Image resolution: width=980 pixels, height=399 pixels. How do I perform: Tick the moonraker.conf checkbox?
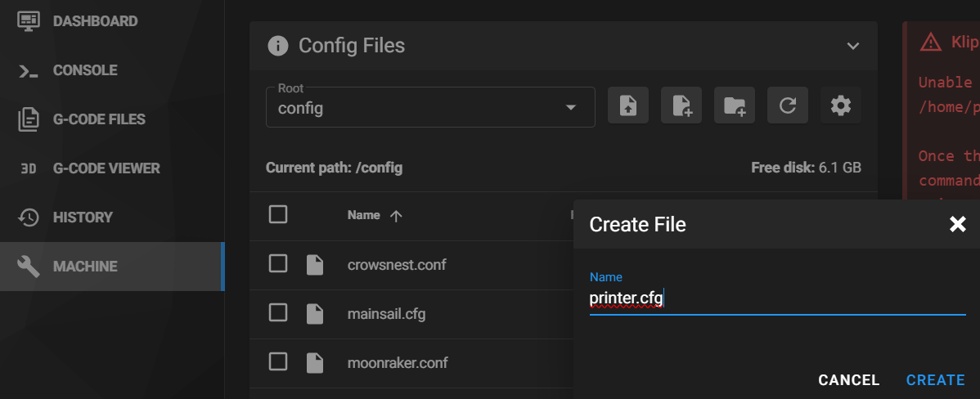(x=278, y=361)
